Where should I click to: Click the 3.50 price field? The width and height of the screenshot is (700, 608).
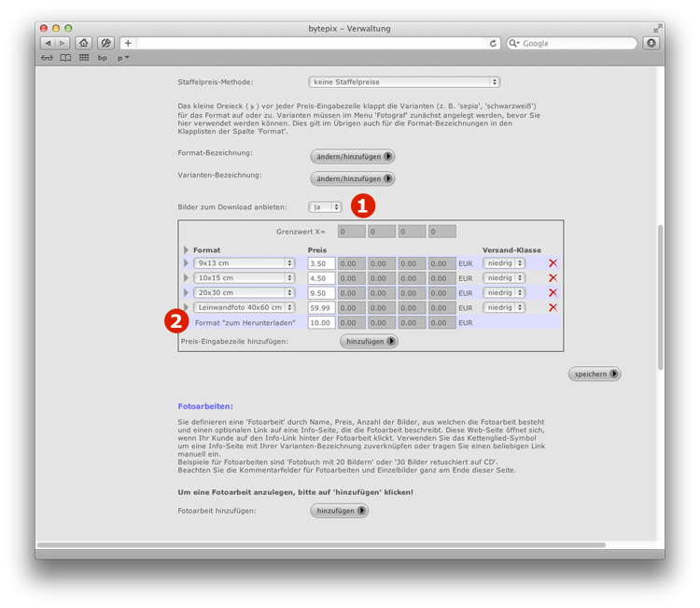[321, 263]
